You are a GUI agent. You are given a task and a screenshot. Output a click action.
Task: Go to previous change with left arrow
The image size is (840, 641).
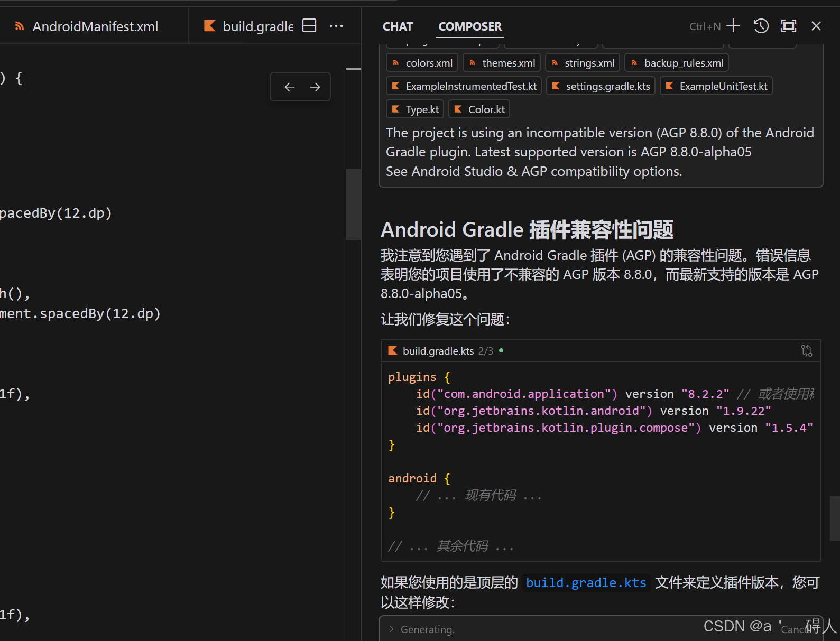point(289,87)
